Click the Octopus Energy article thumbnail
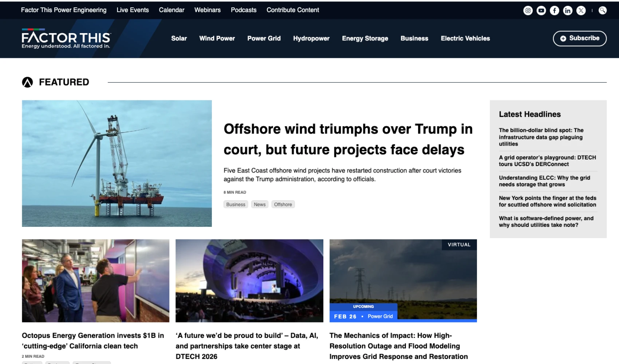The height and width of the screenshot is (364, 619). coord(95,280)
